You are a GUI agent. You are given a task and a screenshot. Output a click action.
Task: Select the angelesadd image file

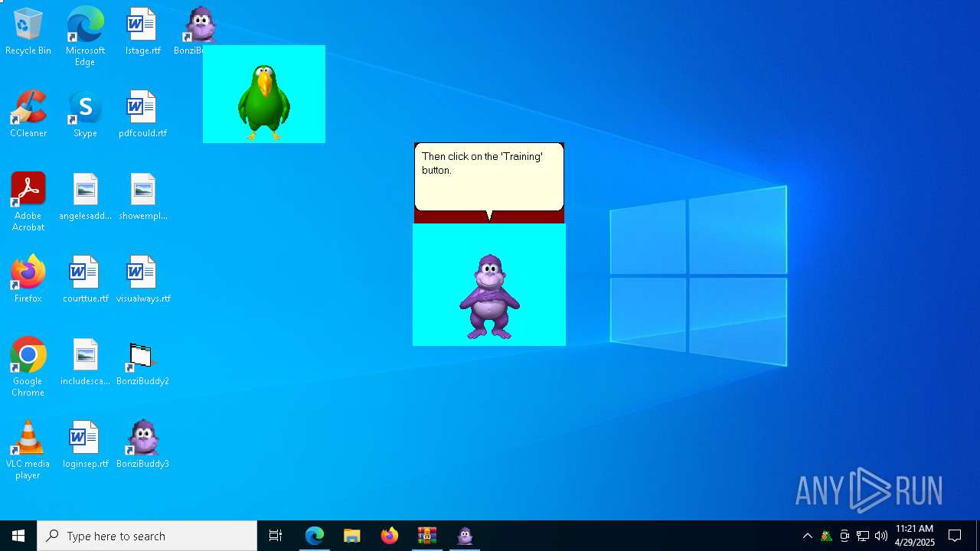85,197
